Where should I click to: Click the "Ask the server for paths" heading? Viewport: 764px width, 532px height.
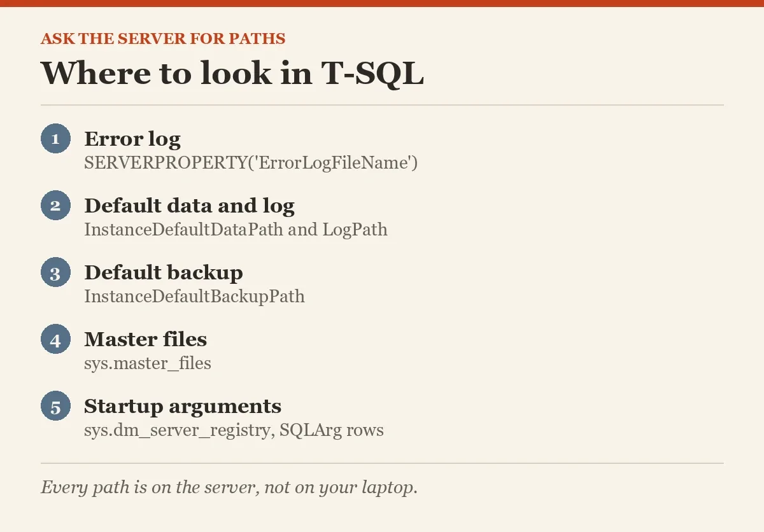(163, 39)
